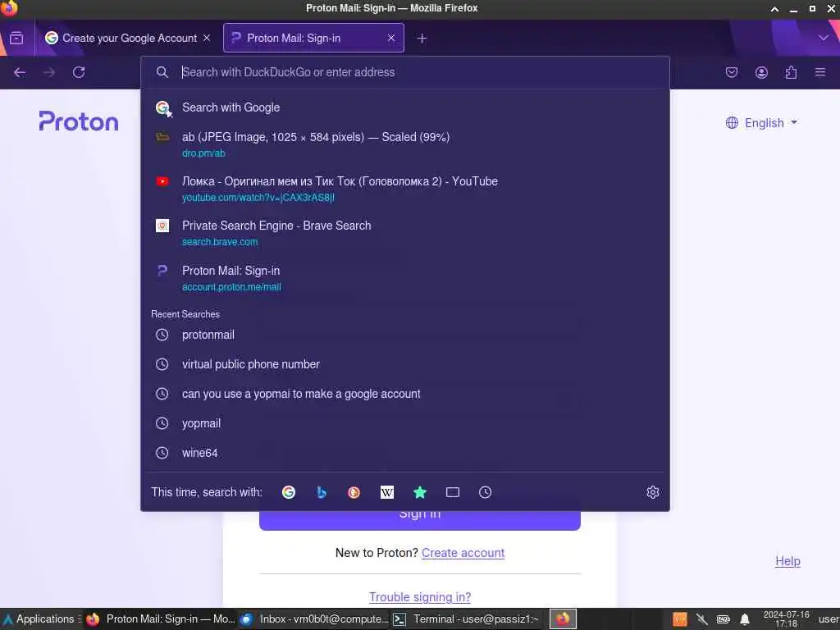Search this time with Google icon
Image resolution: width=840 pixels, height=630 pixels.
(289, 492)
